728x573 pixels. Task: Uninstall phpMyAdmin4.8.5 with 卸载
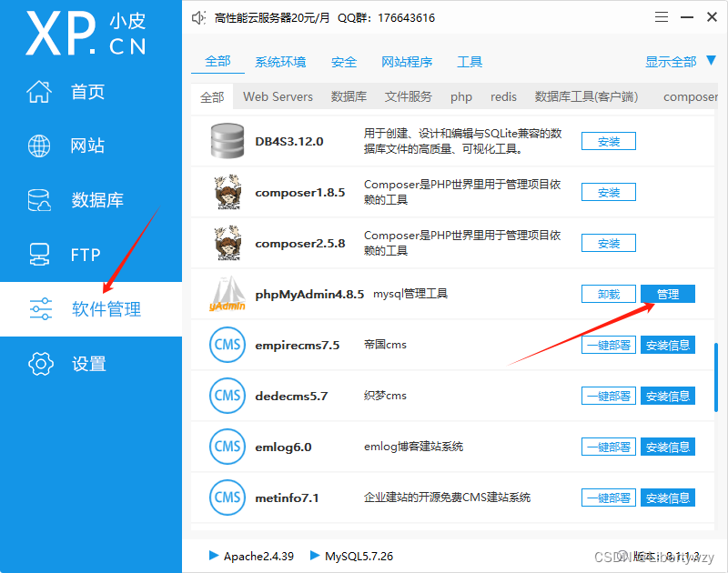click(608, 294)
